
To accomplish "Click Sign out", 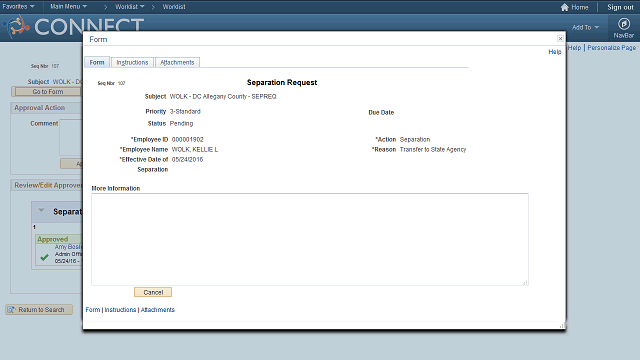I will coord(620,7).
